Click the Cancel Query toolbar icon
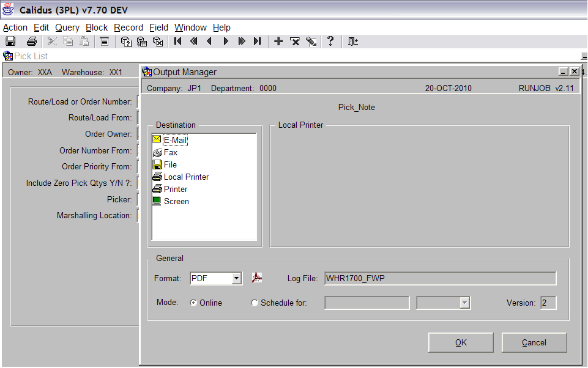Image resolution: width=588 pixels, height=368 pixels. (158, 41)
